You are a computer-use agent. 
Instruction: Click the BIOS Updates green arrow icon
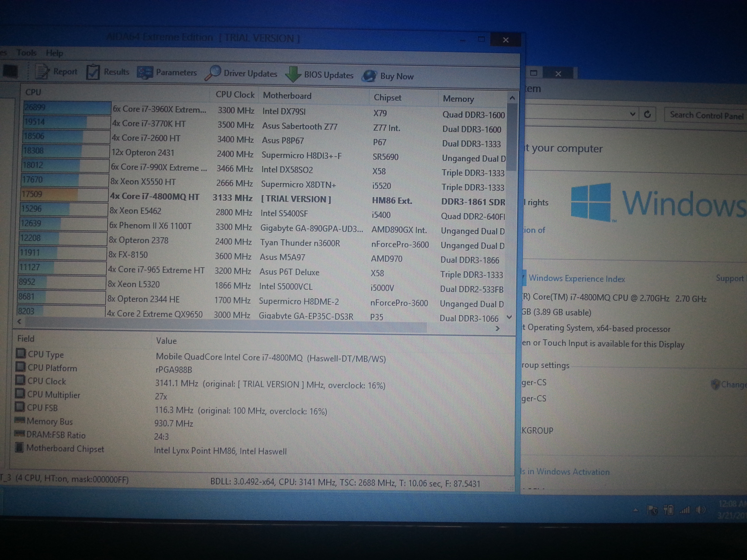293,74
